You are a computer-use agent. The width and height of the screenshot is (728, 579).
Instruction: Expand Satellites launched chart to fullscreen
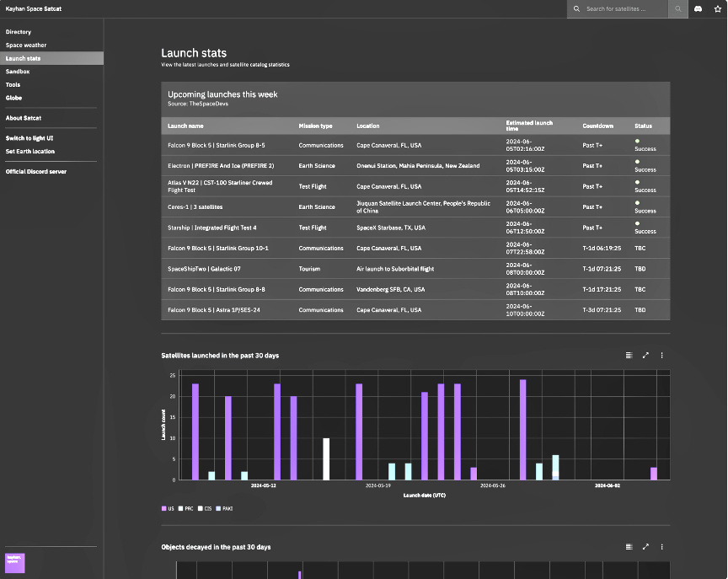coord(645,356)
